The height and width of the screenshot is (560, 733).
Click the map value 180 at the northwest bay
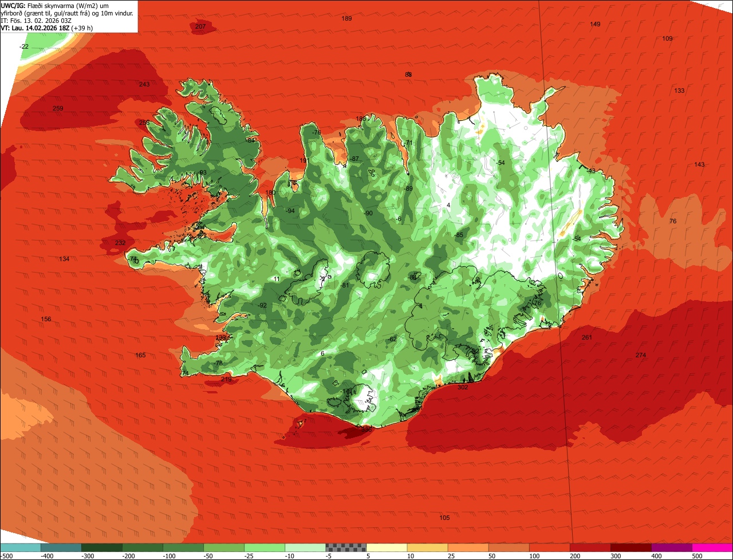[x=271, y=192]
